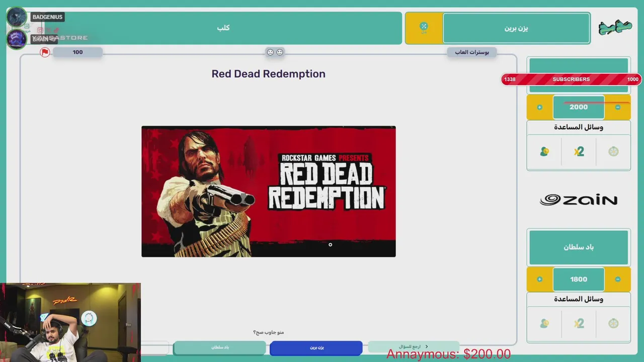Click the yellow percent icon beside يزن برين
The width and height of the screenshot is (644, 362).
[424, 28]
